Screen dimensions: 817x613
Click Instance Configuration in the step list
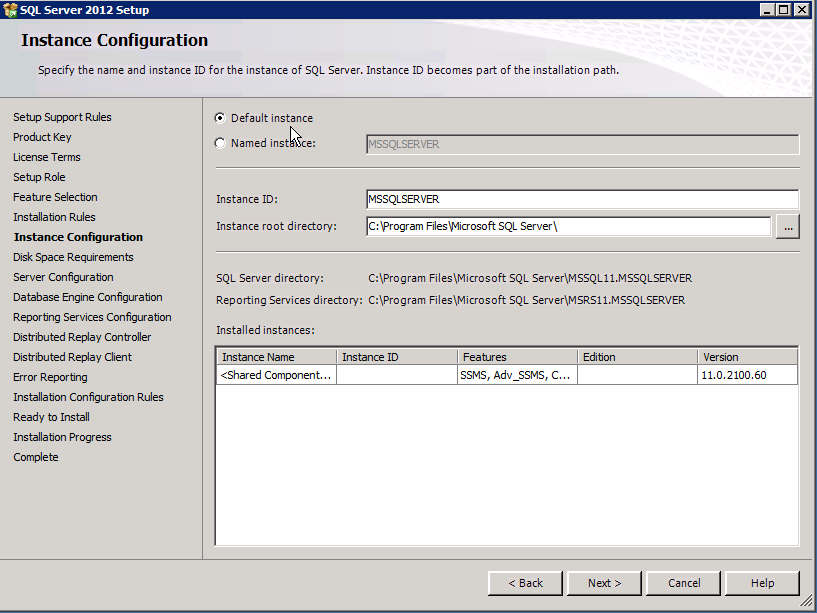coord(78,237)
